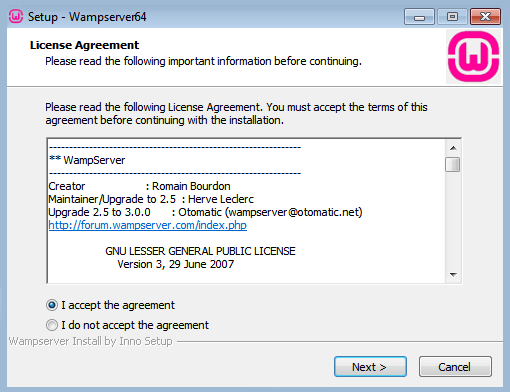Minimize the Setup window
Screen dimensions: 510x392
419,17
